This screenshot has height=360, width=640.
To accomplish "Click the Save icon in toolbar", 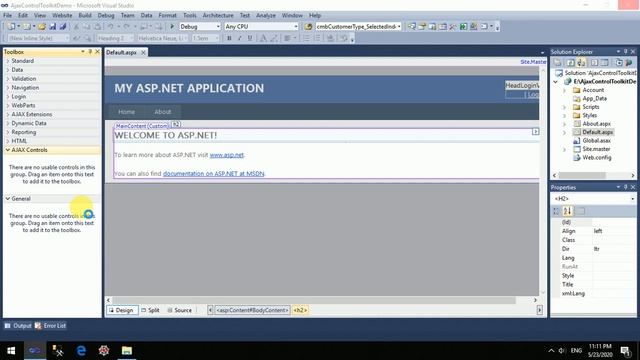I will coord(53,27).
